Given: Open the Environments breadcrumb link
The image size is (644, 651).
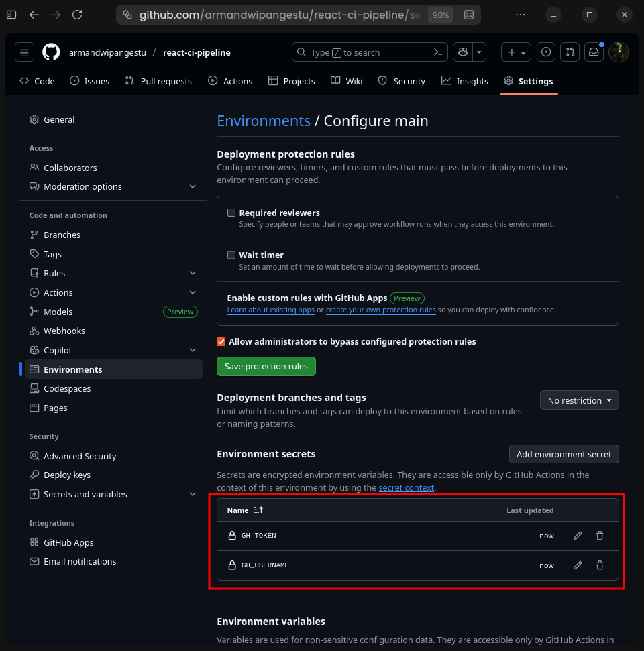Looking at the screenshot, I should point(264,121).
